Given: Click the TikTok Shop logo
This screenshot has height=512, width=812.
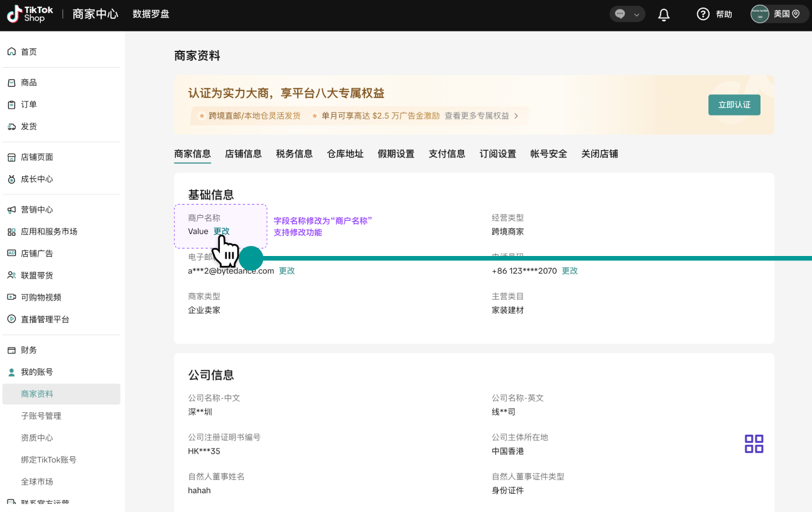Looking at the screenshot, I should click(30, 14).
